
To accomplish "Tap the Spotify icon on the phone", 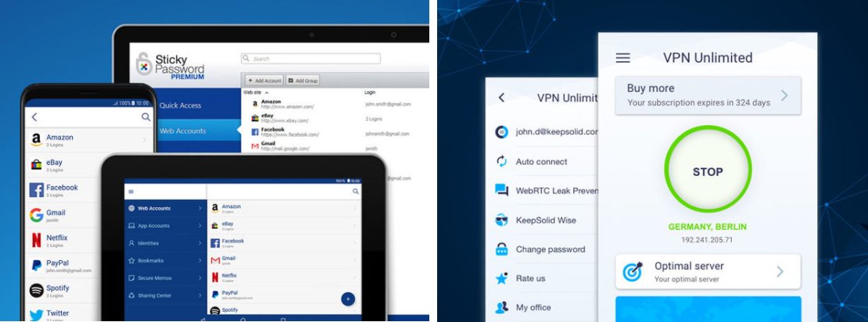I will [x=37, y=291].
